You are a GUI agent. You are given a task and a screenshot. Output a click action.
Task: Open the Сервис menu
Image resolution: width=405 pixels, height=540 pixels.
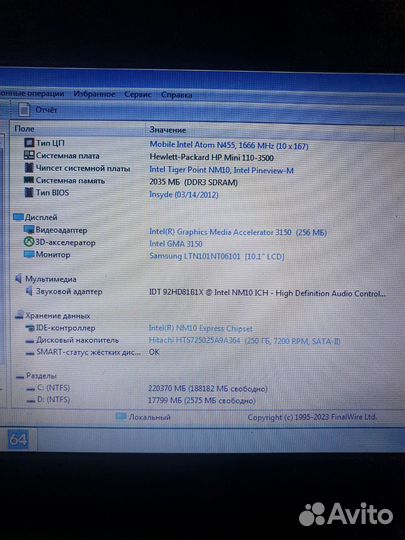[138, 94]
